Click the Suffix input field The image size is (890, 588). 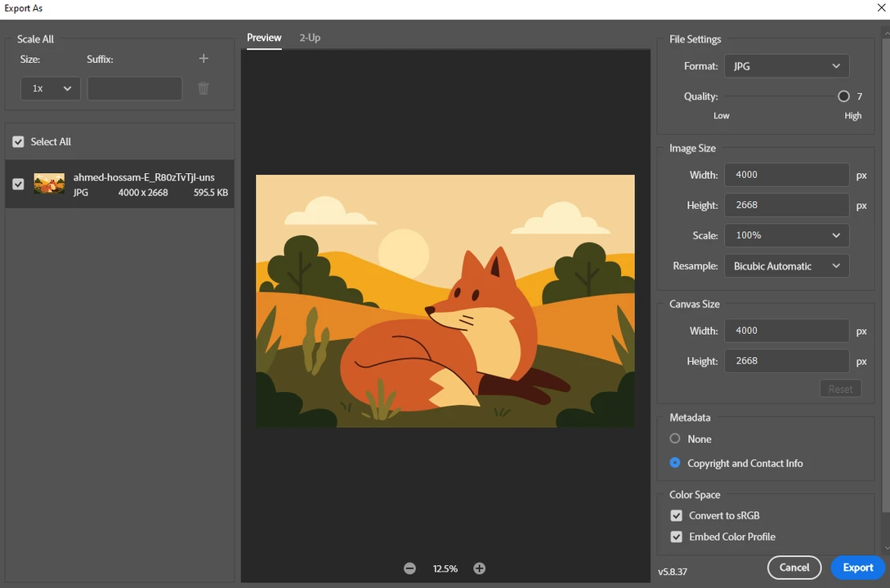pyautogui.click(x=135, y=88)
